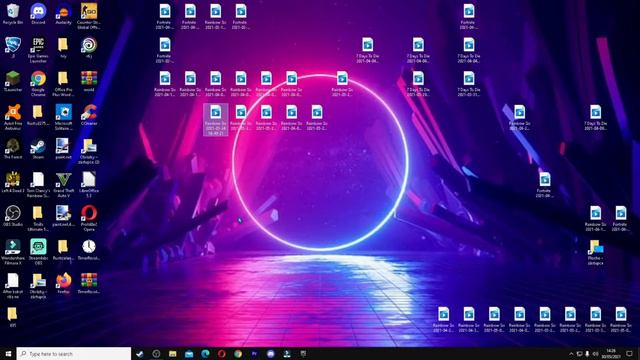Select the Office Pro Plus Word folder
This screenshot has height=360, width=640.
pyautogui.click(x=63, y=84)
